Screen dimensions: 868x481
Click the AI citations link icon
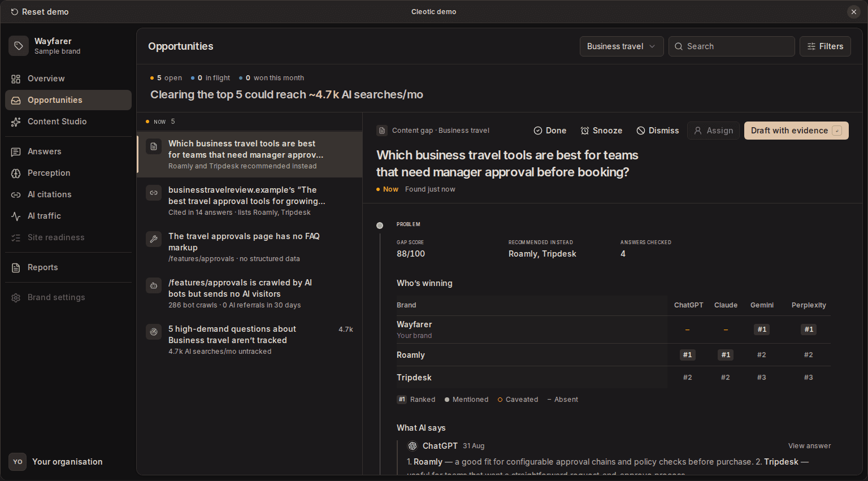(x=16, y=194)
